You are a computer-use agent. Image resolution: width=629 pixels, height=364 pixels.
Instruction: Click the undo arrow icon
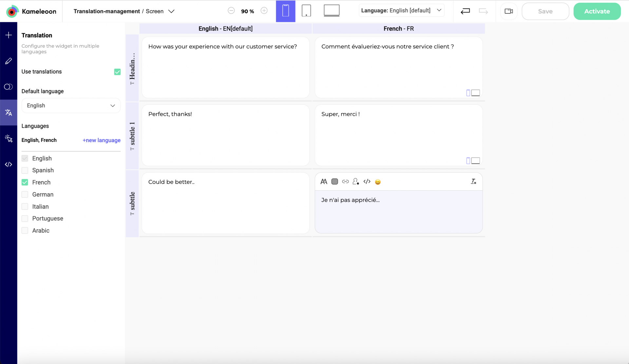[465, 11]
